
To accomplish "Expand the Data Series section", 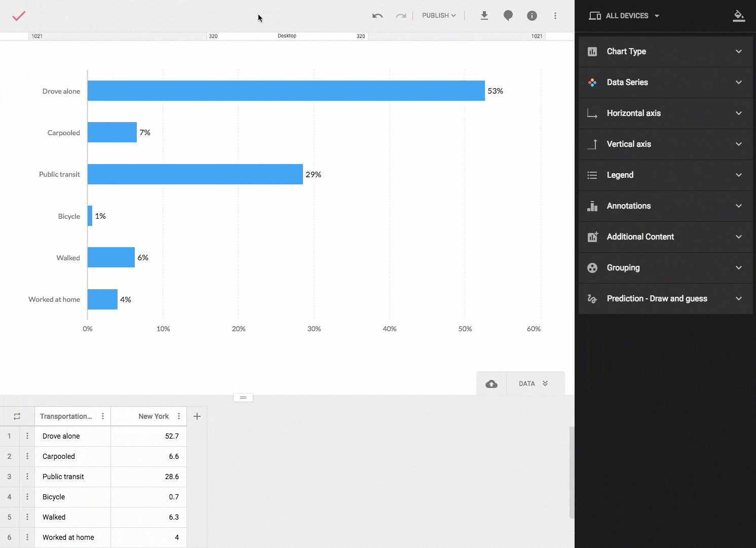I will coord(665,83).
